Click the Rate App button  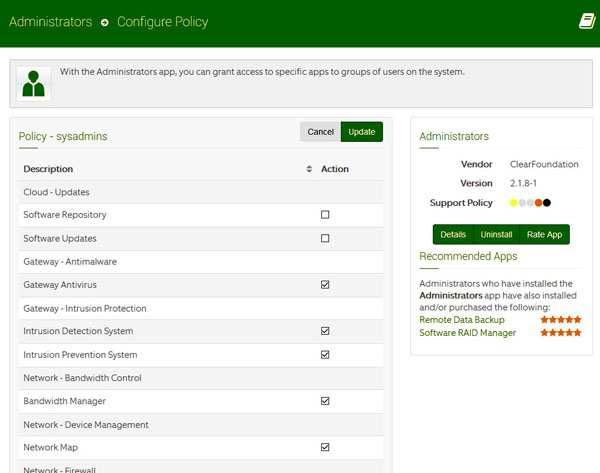pyautogui.click(x=544, y=234)
